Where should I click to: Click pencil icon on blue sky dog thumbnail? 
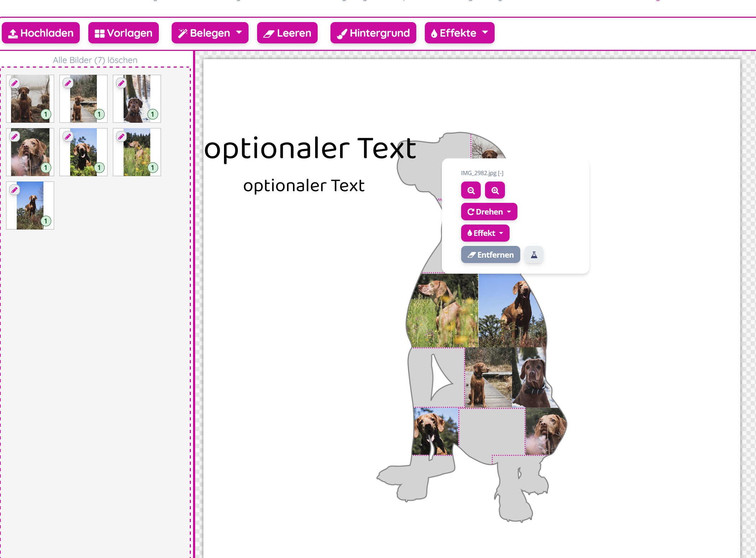tap(15, 190)
